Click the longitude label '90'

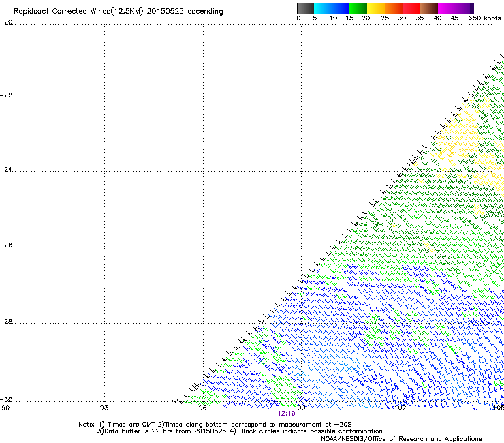tap(5, 408)
